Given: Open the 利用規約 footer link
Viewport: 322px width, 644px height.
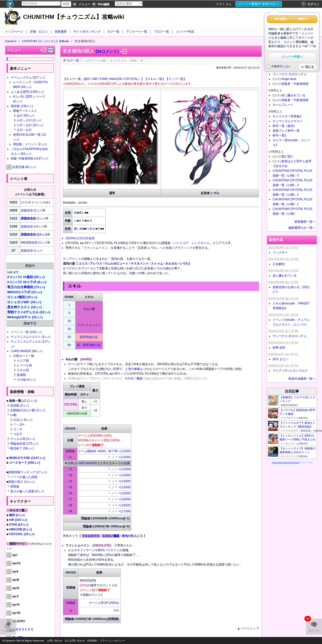Looking at the screenshot, I should (92, 640).
